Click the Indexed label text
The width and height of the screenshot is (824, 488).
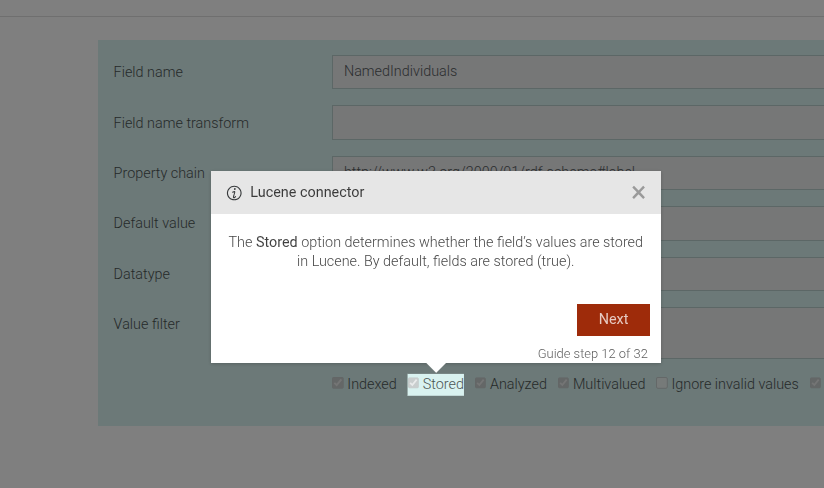[x=372, y=384]
